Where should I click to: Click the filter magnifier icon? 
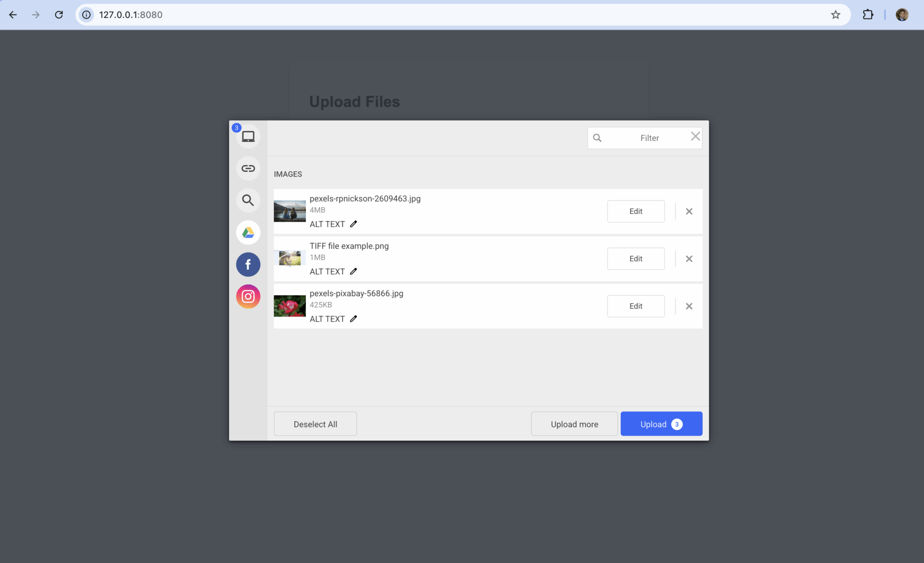(x=597, y=138)
